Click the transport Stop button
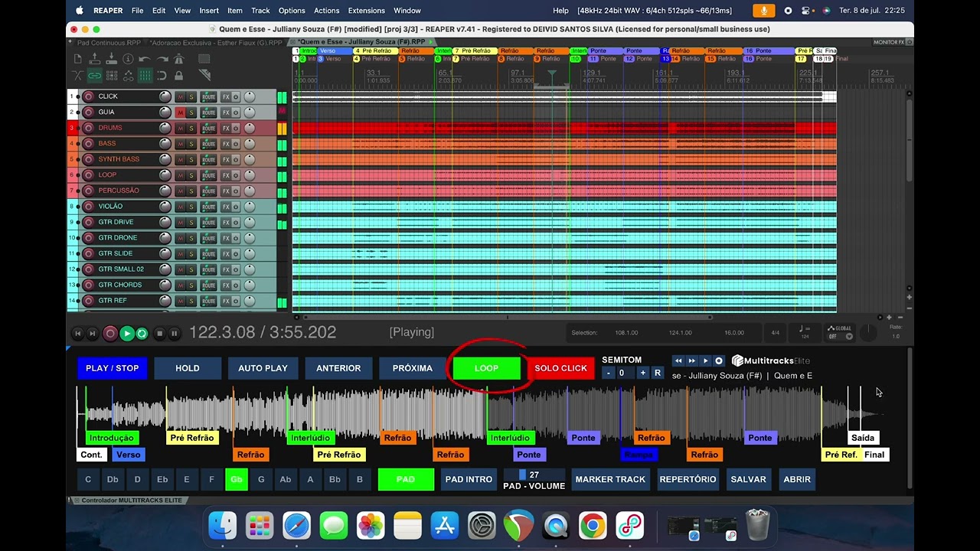980x551 pixels. (x=159, y=333)
